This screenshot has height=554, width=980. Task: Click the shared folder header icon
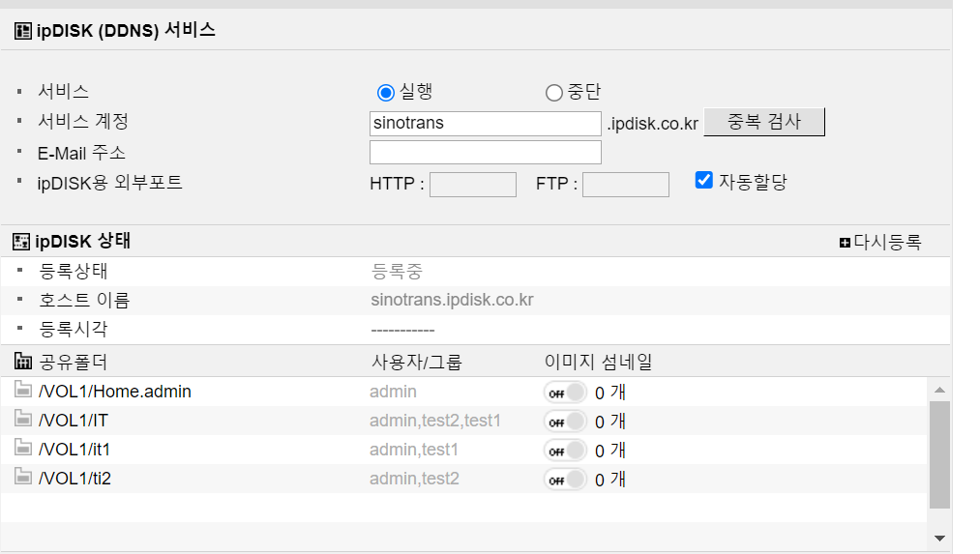[x=22, y=361]
